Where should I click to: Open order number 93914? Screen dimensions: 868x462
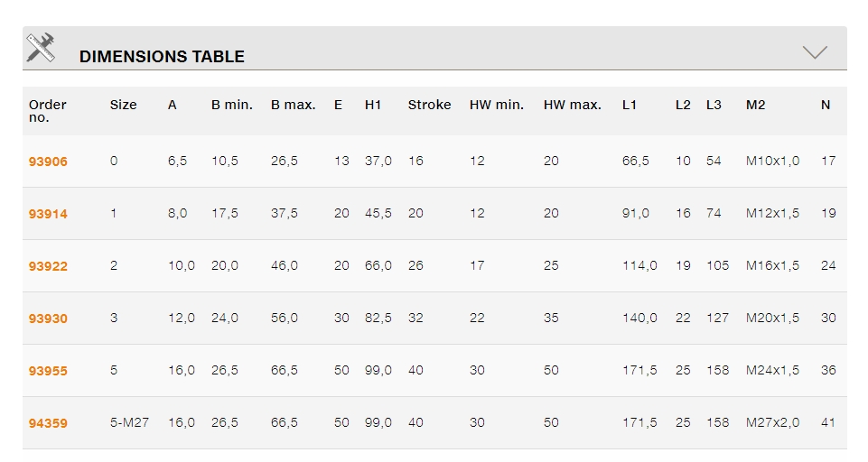pyautogui.click(x=48, y=214)
